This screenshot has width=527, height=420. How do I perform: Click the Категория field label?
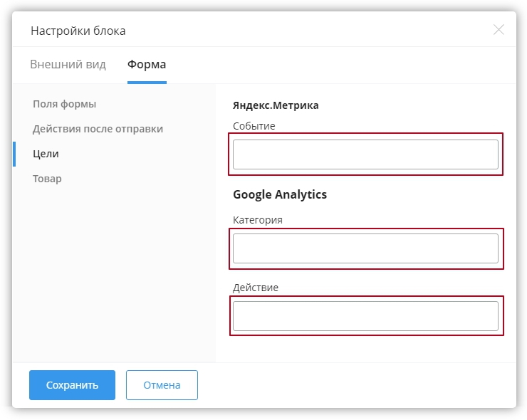coord(257,220)
